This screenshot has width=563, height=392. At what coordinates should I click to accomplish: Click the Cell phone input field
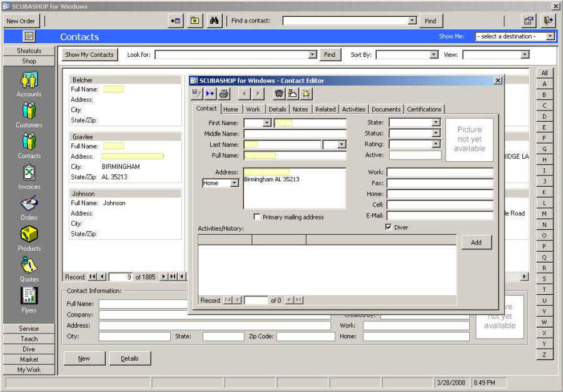coord(440,204)
